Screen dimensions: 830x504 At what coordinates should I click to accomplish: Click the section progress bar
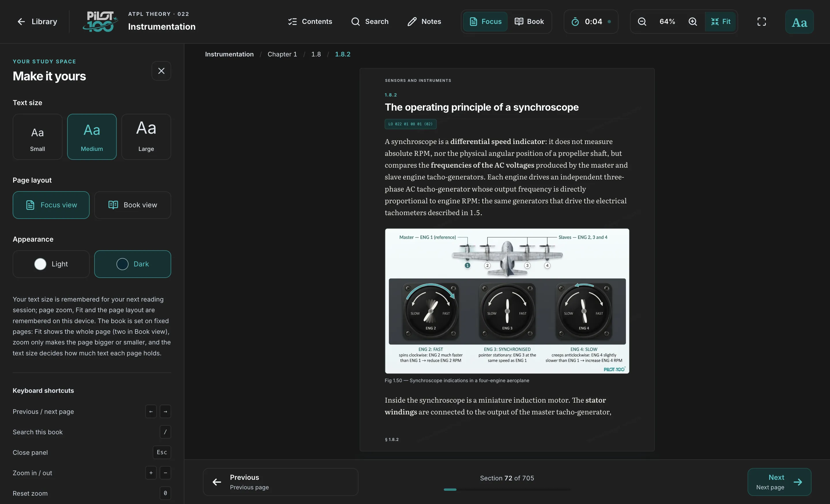(x=507, y=490)
